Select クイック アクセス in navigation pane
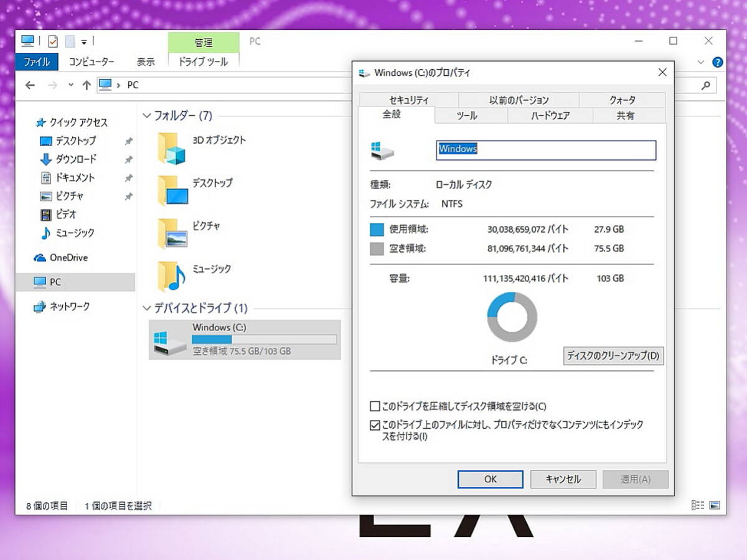The image size is (747, 560). [72, 123]
